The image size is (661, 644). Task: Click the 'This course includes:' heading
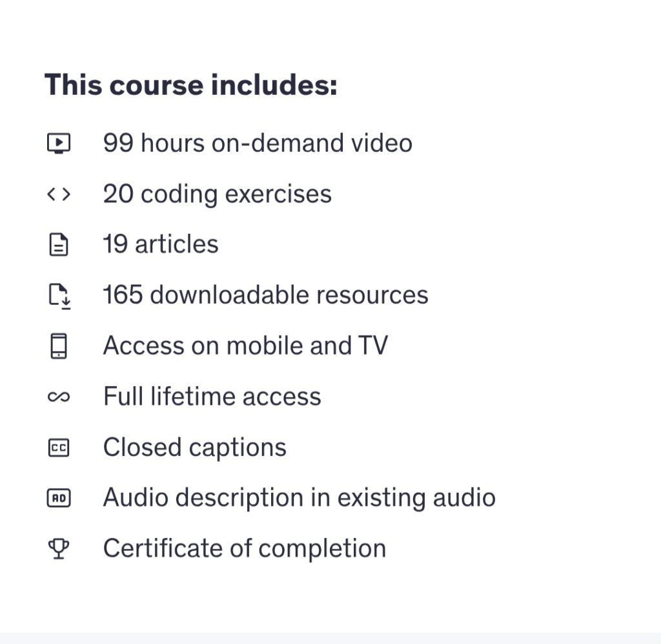tap(190, 86)
